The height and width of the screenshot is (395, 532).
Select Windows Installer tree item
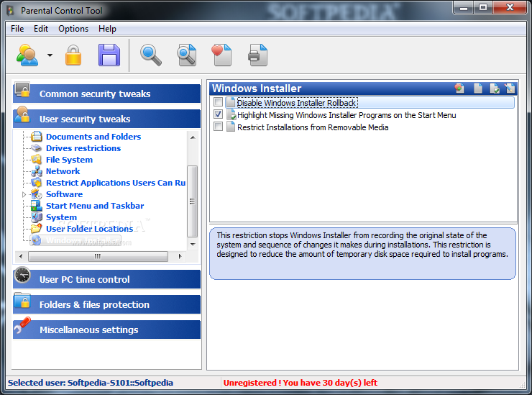pyautogui.click(x=75, y=240)
